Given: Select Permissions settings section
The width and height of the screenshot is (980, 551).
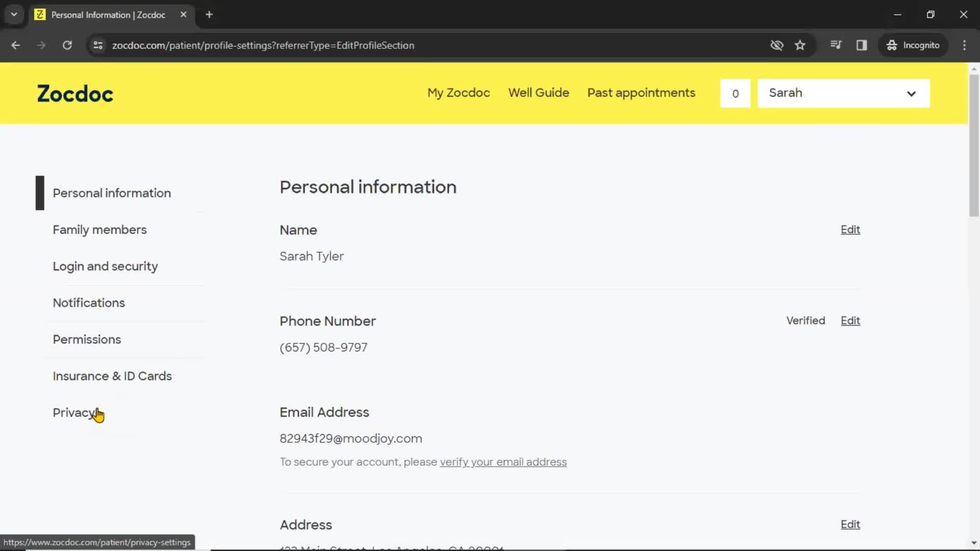Looking at the screenshot, I should tap(87, 339).
